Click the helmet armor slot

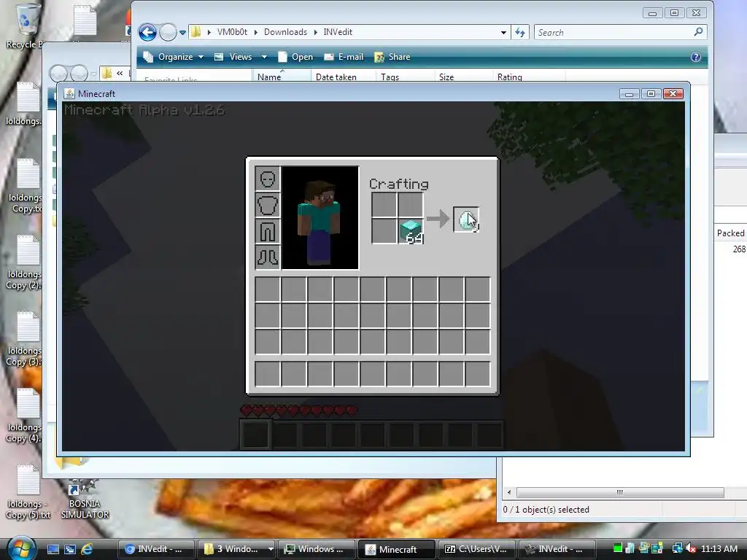click(x=267, y=179)
